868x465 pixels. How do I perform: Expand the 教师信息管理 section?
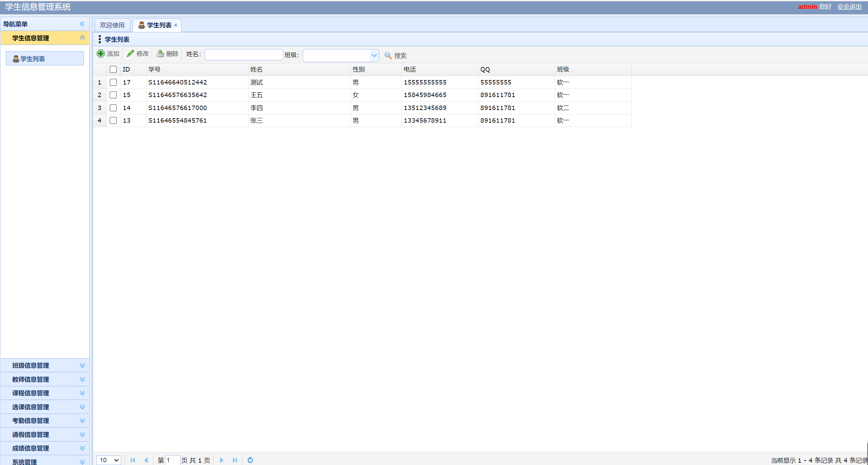pos(82,379)
